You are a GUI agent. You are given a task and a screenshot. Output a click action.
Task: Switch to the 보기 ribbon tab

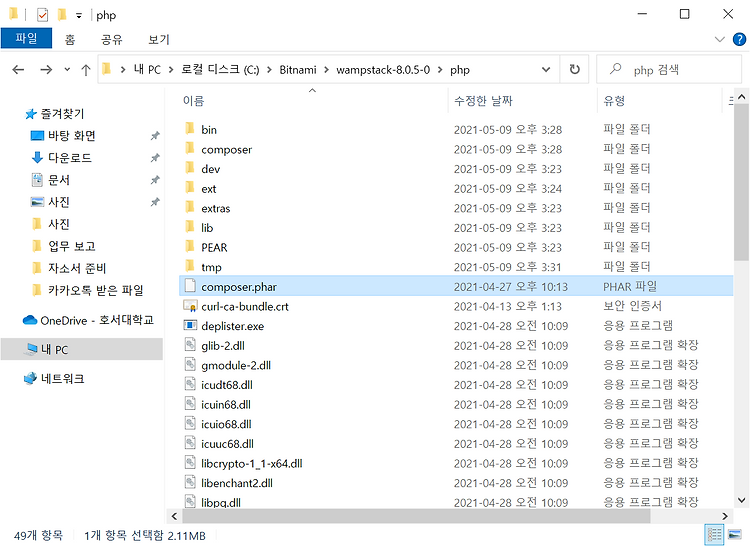(159, 39)
